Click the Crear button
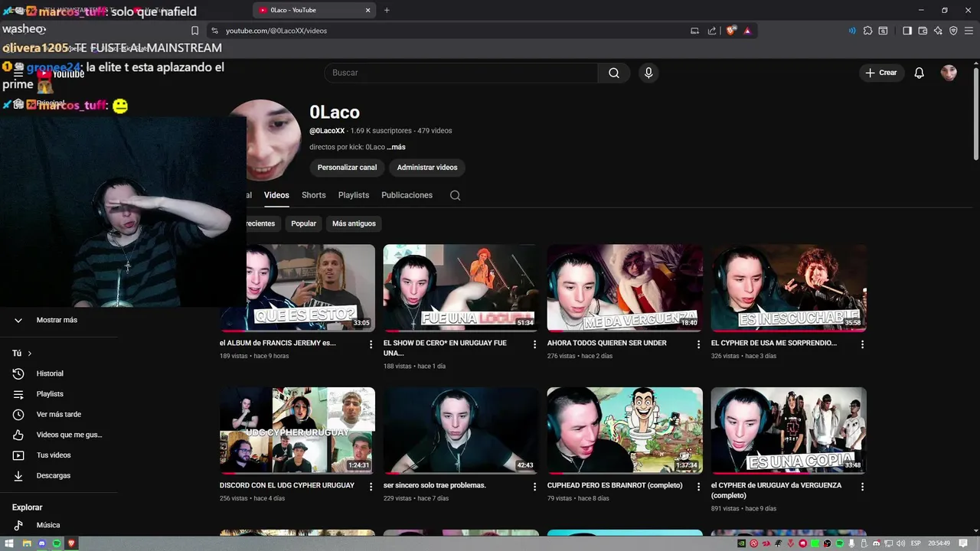Screen dimensions: 980x551 881,73
